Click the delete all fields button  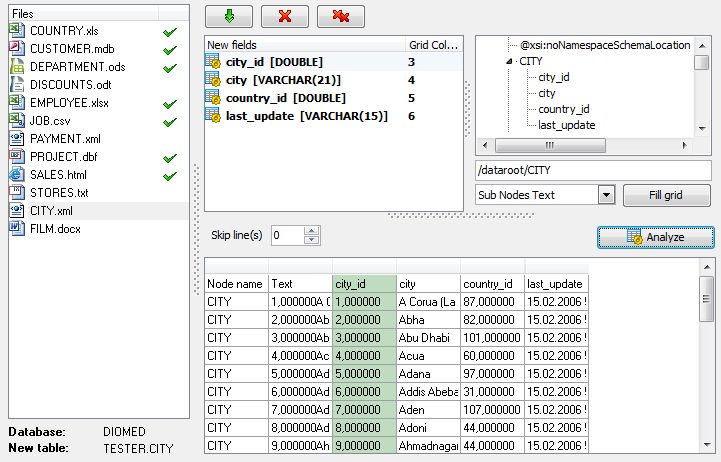tap(341, 17)
